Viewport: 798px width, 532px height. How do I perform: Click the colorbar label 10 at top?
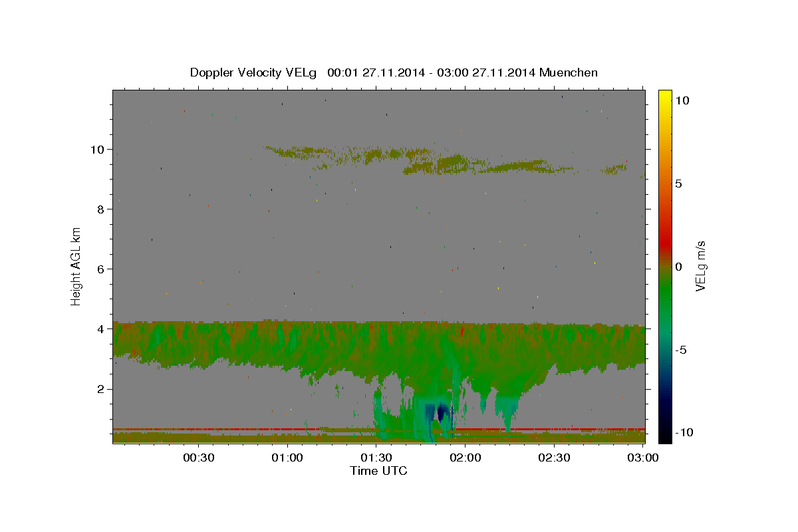[682, 100]
